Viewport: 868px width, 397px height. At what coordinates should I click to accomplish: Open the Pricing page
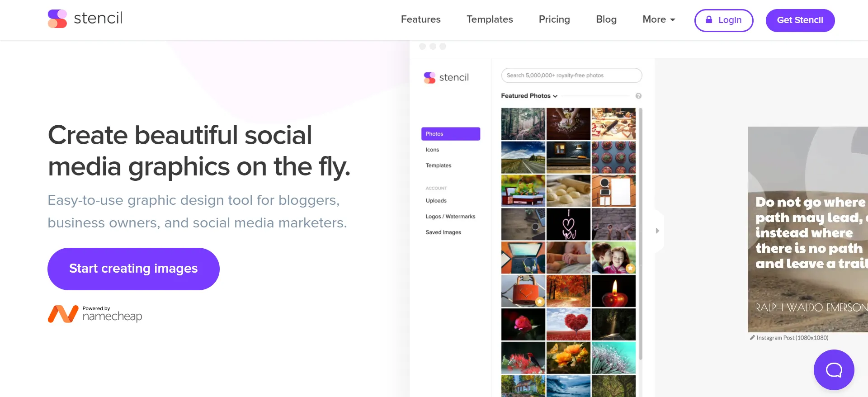click(x=554, y=19)
